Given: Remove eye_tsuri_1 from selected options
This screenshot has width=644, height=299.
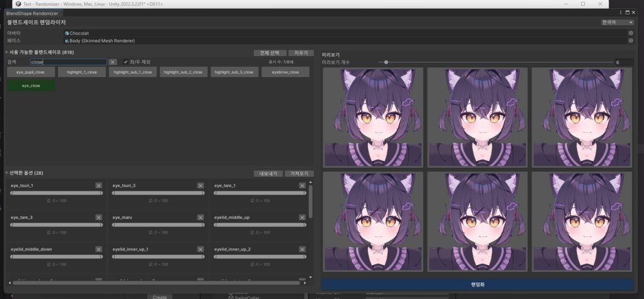Looking at the screenshot, I should [x=99, y=186].
